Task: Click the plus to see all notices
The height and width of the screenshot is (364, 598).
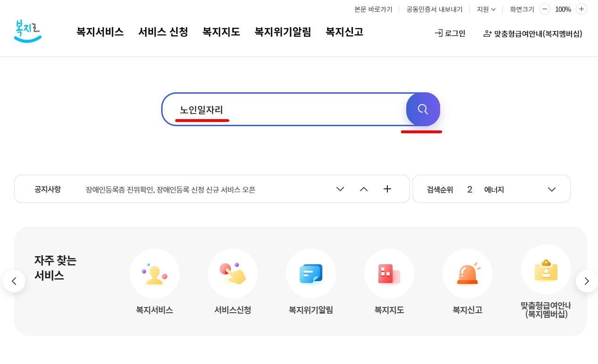Action: tap(387, 189)
